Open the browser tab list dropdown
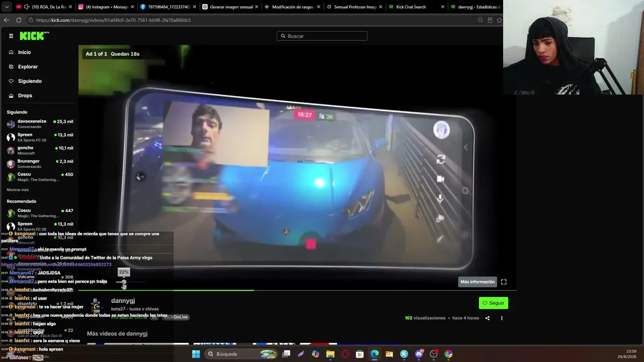 pos(7,7)
